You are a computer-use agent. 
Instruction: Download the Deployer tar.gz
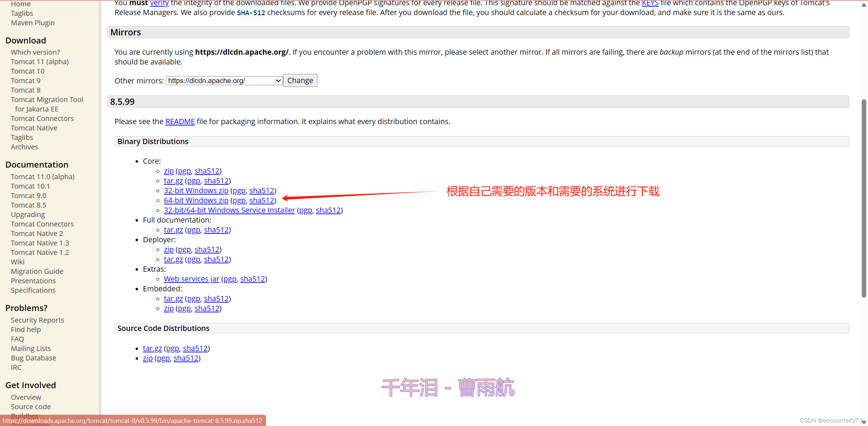tap(173, 259)
